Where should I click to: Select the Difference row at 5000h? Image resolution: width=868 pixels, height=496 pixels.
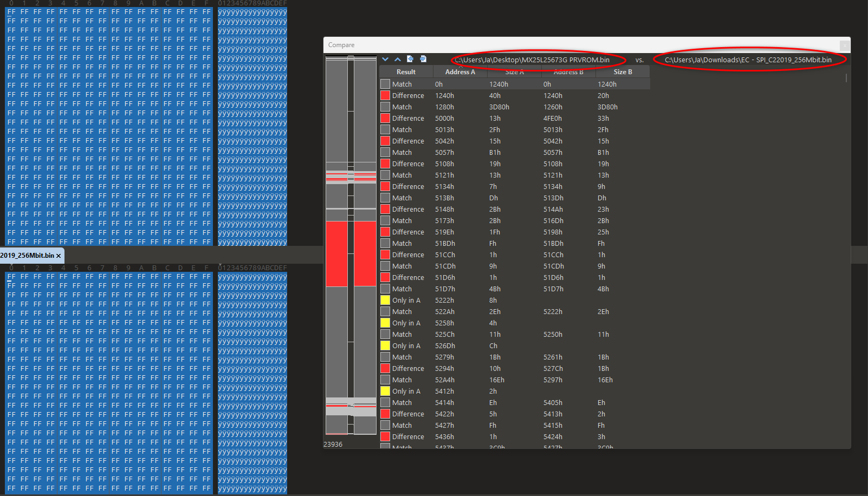click(x=515, y=118)
